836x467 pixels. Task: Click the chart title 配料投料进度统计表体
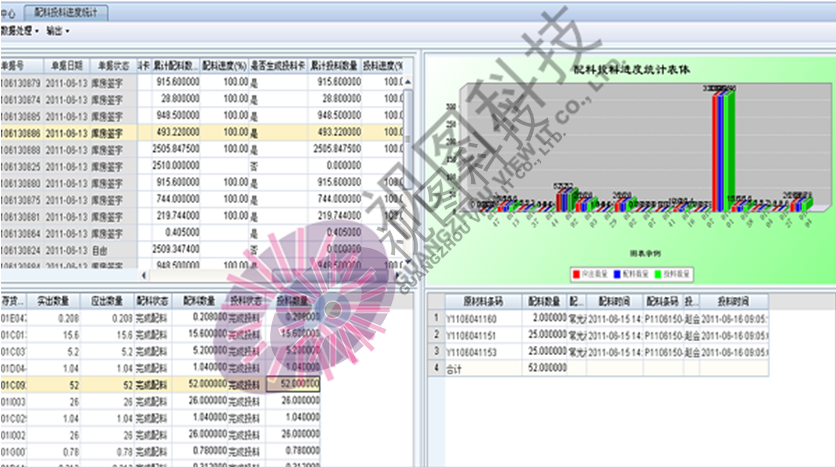[632, 69]
